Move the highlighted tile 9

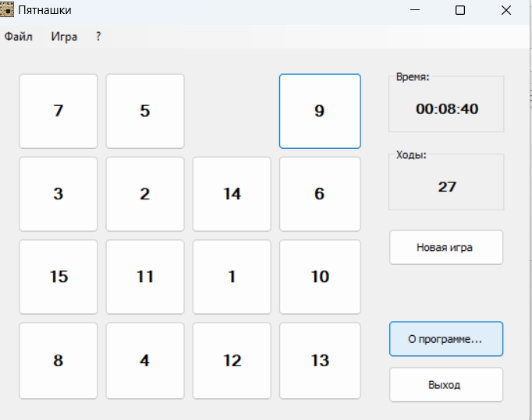click(320, 111)
